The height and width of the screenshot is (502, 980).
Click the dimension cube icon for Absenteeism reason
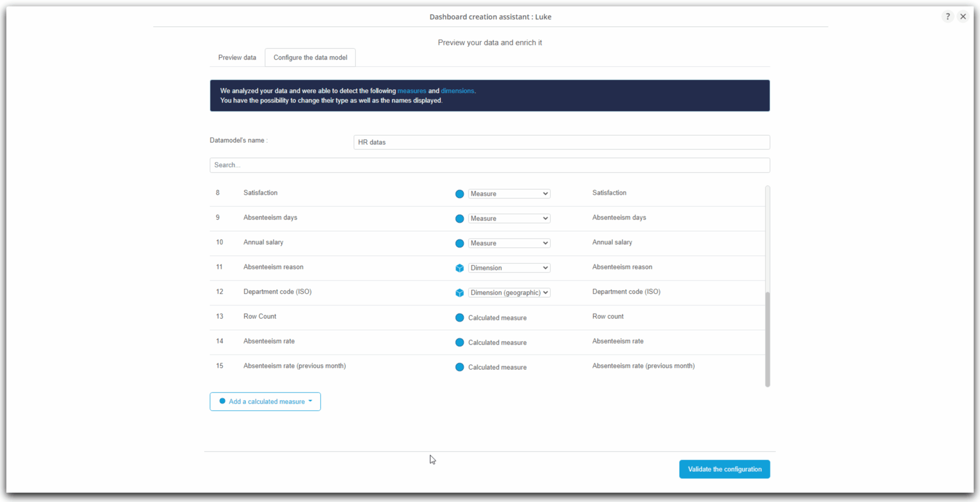coord(459,268)
